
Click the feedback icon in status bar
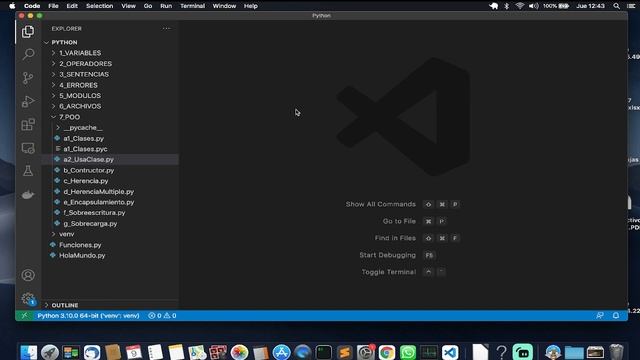point(600,316)
